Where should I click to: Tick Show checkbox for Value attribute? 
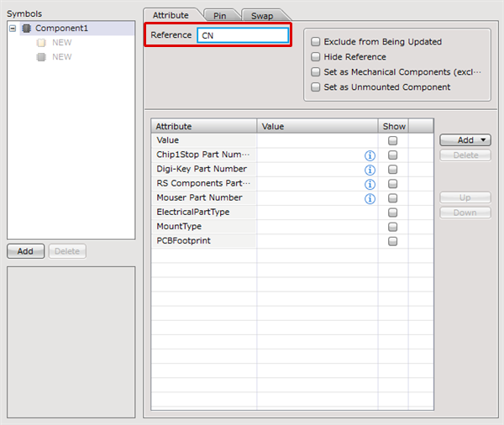click(392, 141)
